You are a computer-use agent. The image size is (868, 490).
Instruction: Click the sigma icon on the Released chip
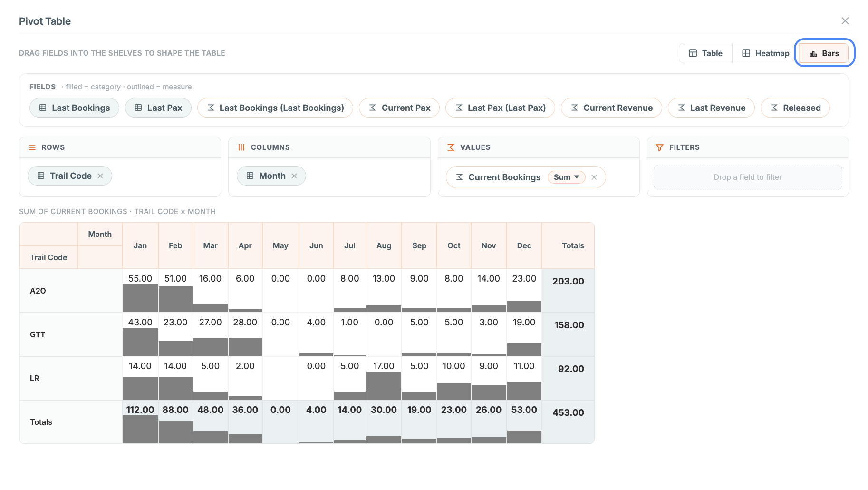774,108
